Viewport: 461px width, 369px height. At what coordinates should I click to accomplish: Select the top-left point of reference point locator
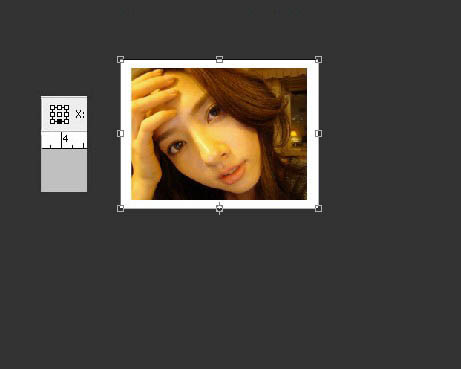point(52,107)
